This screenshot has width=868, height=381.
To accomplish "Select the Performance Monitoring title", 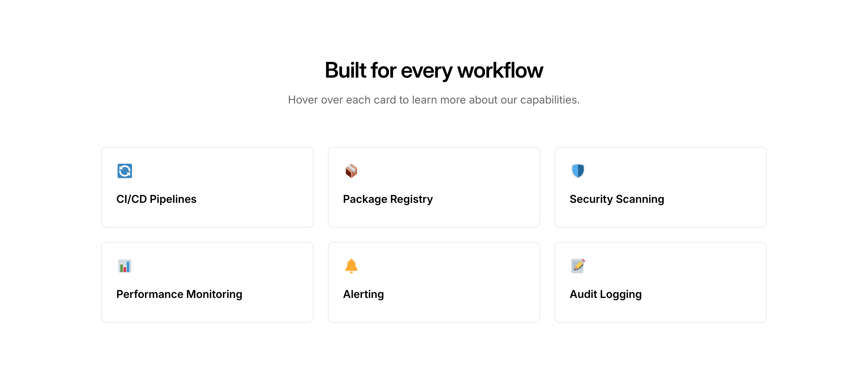I will pos(179,294).
